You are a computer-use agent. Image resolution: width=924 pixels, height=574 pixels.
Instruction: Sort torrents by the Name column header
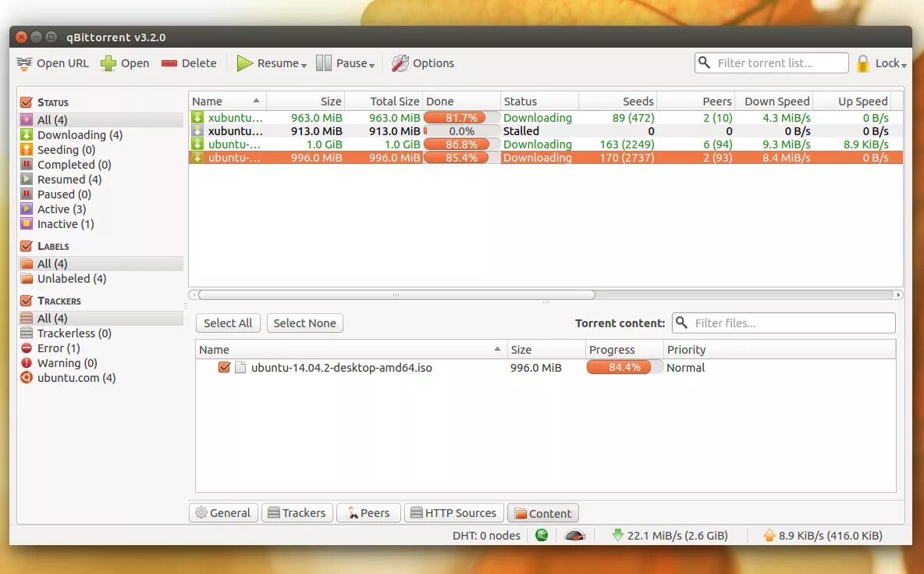click(x=227, y=102)
